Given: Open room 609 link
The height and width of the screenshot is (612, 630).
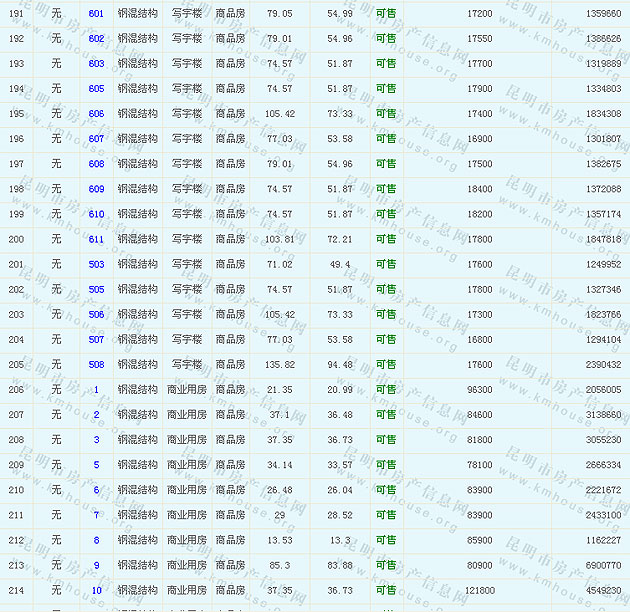Looking at the screenshot, I should 96,189.
